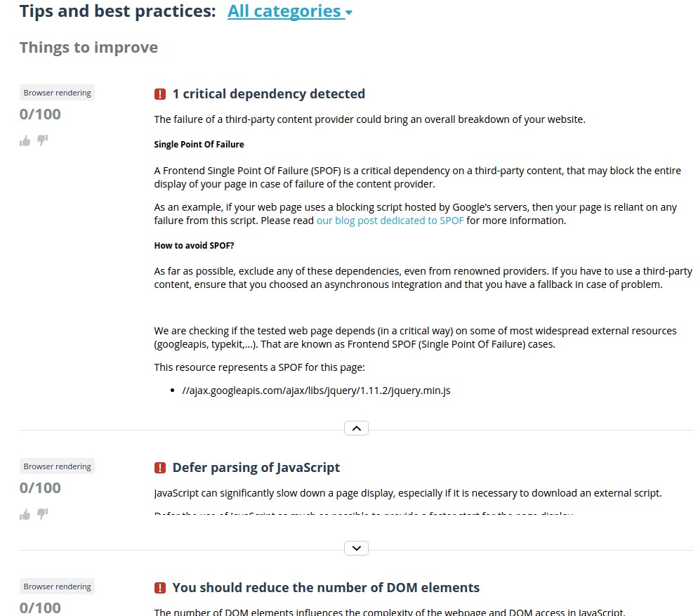Viewport: 698px width, 616px height.
Task: Click the 0/100 score of critical dependency tip
Action: 40,114
